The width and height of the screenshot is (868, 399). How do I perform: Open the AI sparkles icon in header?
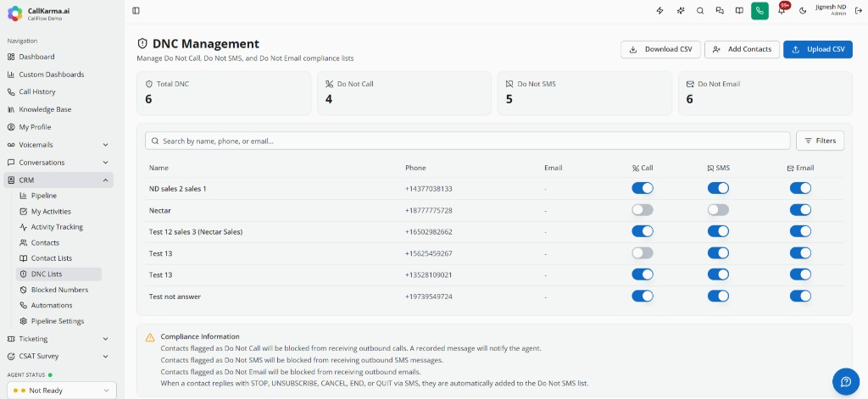(x=681, y=10)
